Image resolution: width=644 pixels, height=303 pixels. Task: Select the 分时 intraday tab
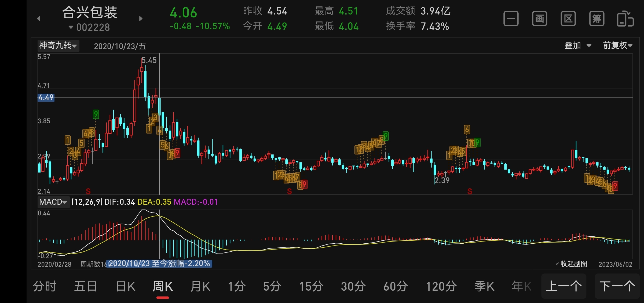pyautogui.click(x=45, y=286)
